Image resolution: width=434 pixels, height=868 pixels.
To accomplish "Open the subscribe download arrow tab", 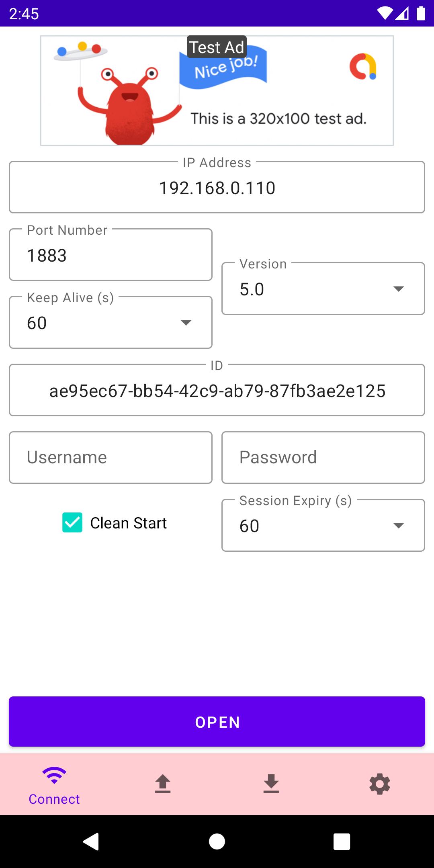I will 271,784.
